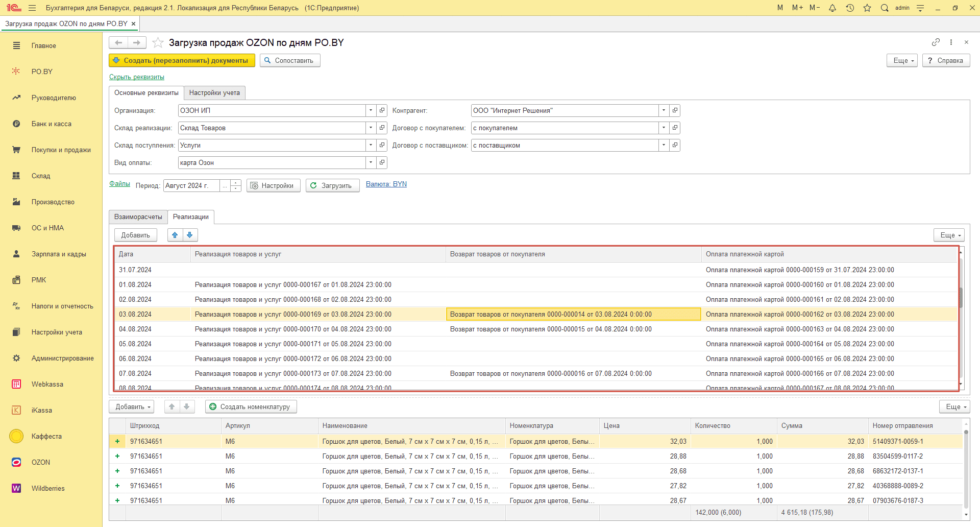
Task: Add a row with Добавить in Реализации
Action: (x=135, y=235)
